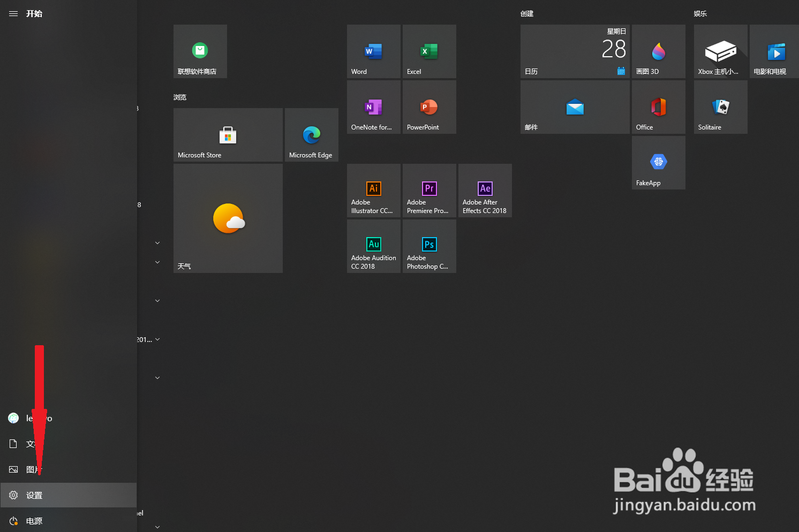Screen dimensions: 799x532
Task: Open Adobe Audition CC 2018 tile
Action: (x=374, y=246)
